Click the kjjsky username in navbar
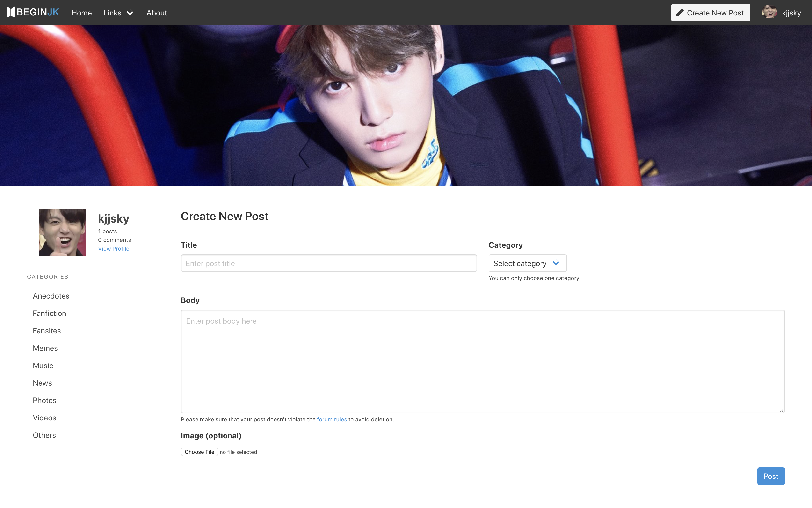812x508 pixels. click(791, 13)
